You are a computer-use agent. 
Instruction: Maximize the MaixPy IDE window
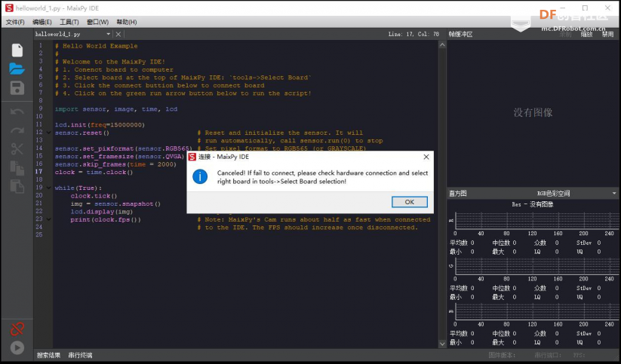pos(585,8)
